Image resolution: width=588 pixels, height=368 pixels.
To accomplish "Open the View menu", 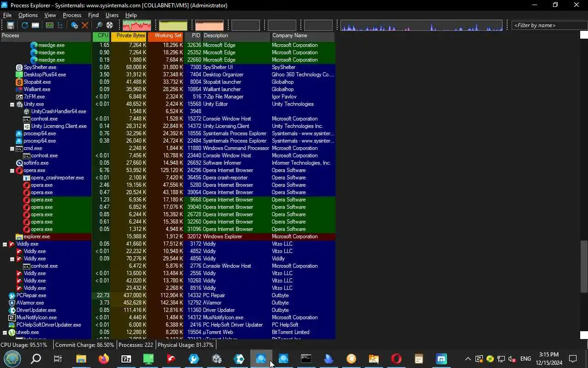I will click(50, 15).
